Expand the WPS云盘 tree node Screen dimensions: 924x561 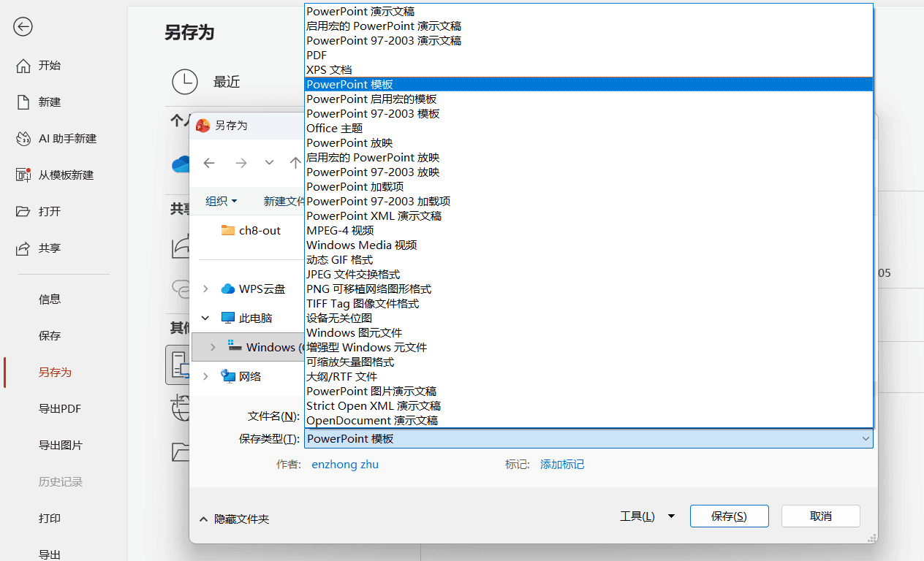tap(205, 289)
